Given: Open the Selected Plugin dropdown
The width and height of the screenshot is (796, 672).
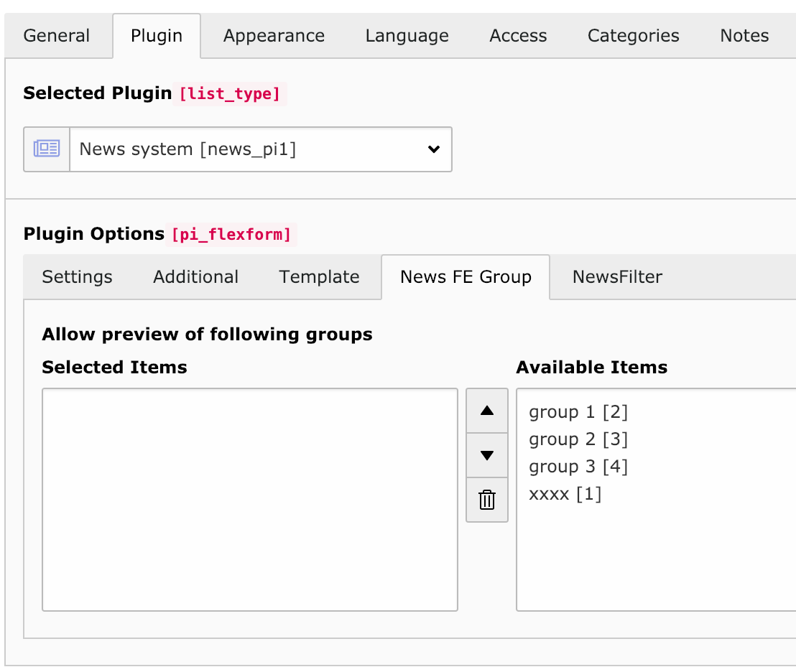Looking at the screenshot, I should (260, 149).
